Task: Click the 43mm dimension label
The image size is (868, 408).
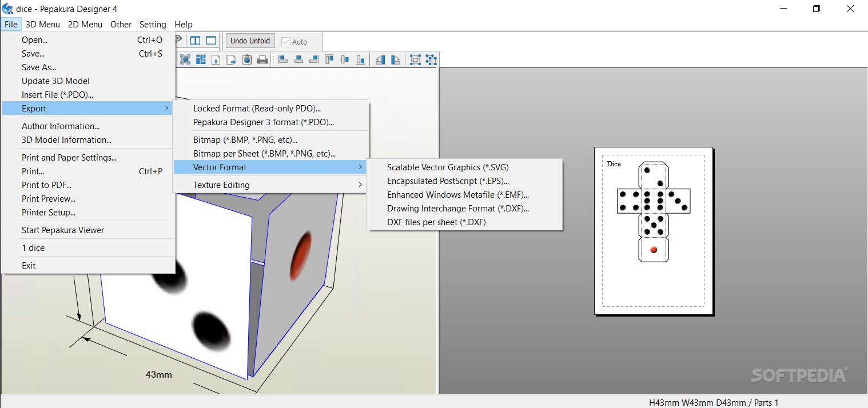Action: 159,375
